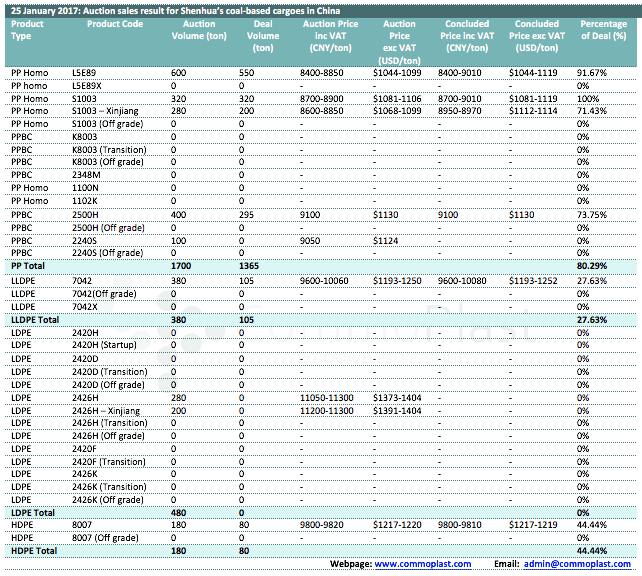This screenshot has height=576, width=642.
Task: Click the PP Total row label
Action: (29, 267)
